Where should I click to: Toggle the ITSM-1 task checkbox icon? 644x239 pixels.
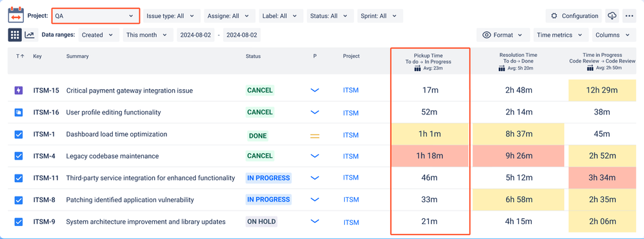(19, 134)
